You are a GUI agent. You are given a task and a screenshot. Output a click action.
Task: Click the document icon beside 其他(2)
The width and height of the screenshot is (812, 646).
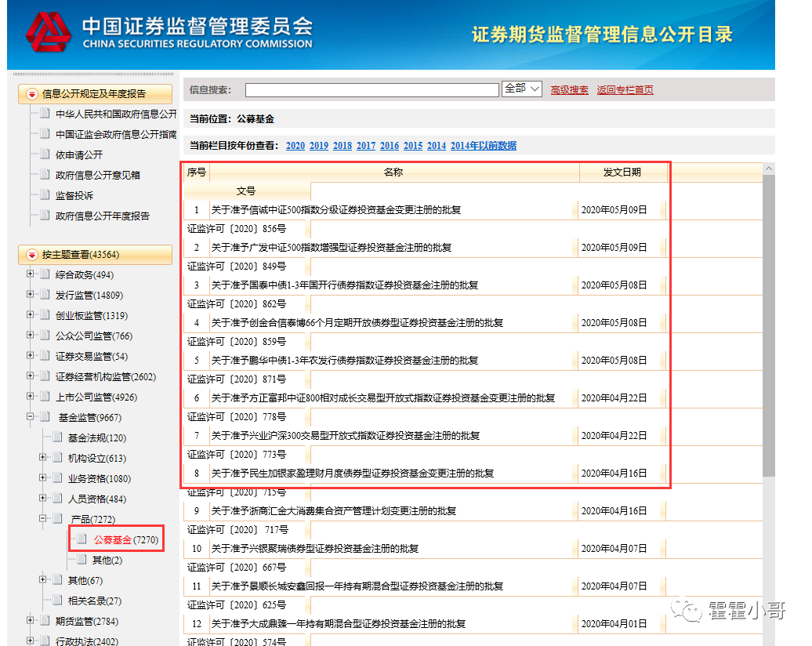click(x=82, y=560)
